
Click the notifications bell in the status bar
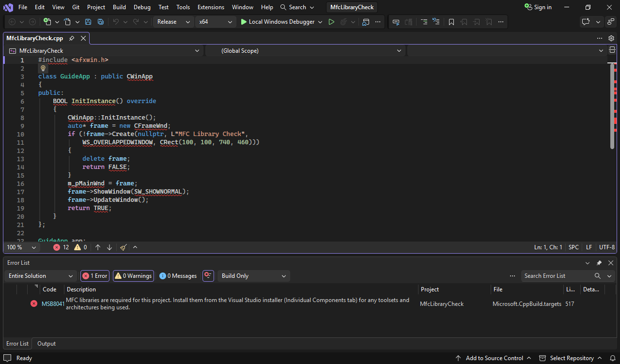tap(613, 358)
